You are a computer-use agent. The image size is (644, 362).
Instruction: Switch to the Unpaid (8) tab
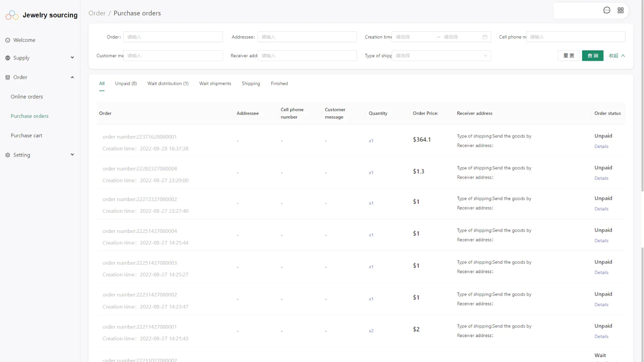click(126, 84)
